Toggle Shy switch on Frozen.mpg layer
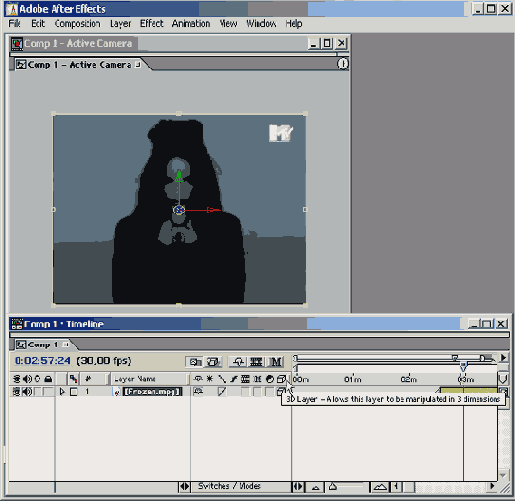 tap(198, 391)
